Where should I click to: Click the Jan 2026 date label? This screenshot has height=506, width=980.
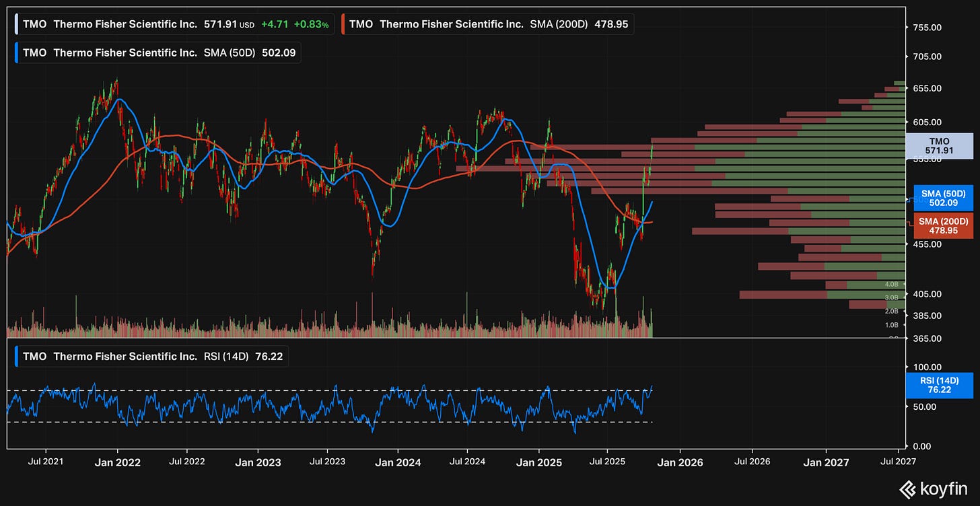(x=681, y=462)
